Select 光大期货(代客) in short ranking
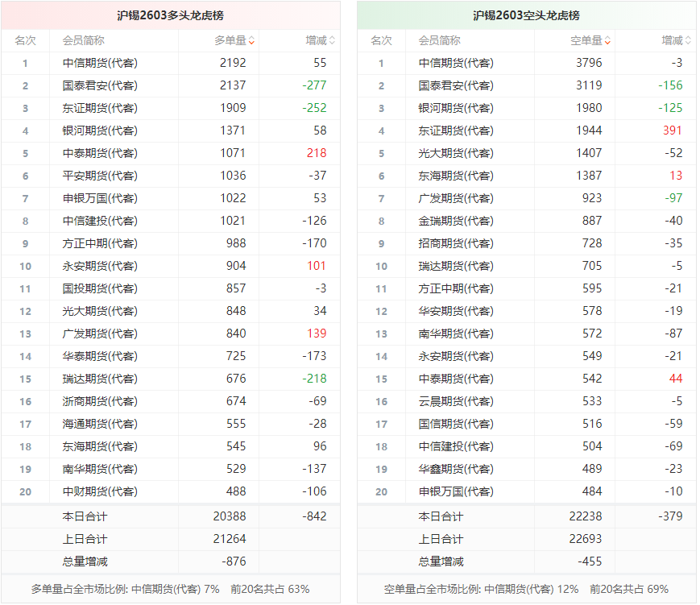This screenshot has height=605, width=700. (456, 153)
